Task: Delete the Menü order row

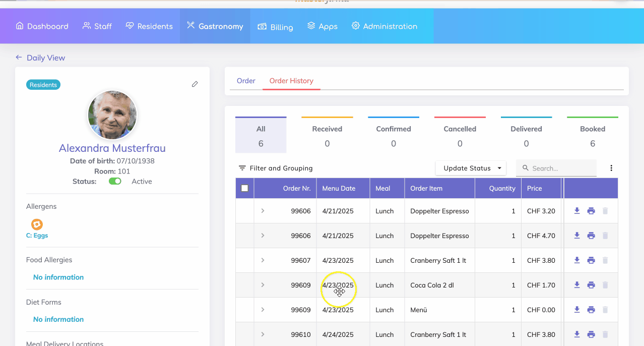Action: [605, 310]
